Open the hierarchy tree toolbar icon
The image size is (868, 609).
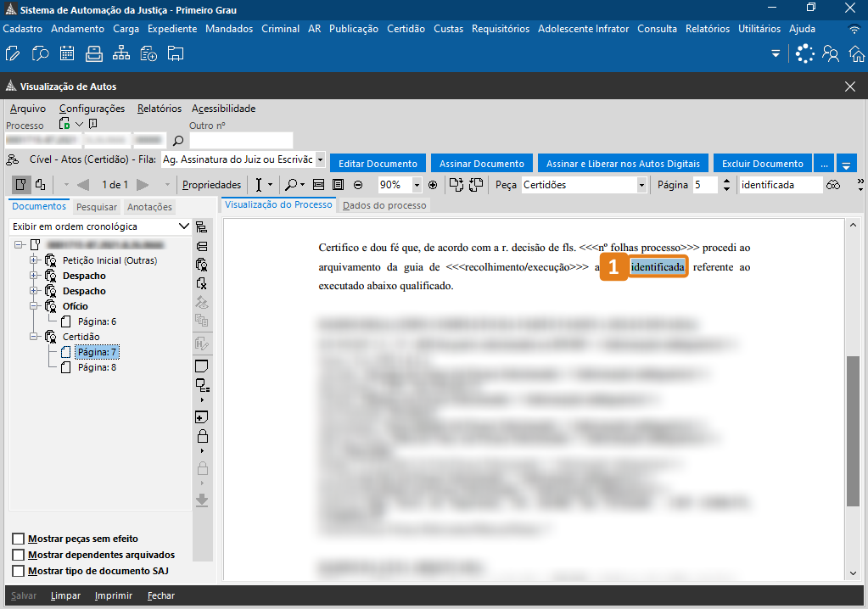click(x=121, y=53)
